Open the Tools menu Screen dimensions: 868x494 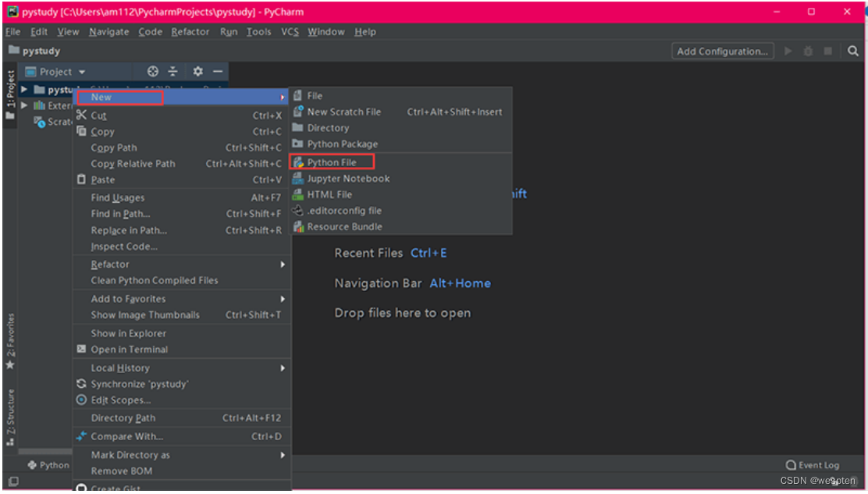259,31
